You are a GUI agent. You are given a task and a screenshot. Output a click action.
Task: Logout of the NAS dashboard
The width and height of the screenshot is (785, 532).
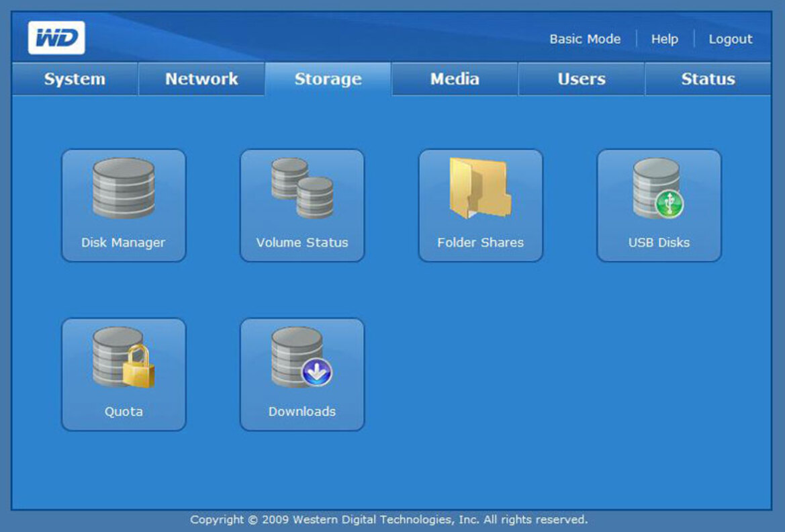(730, 39)
